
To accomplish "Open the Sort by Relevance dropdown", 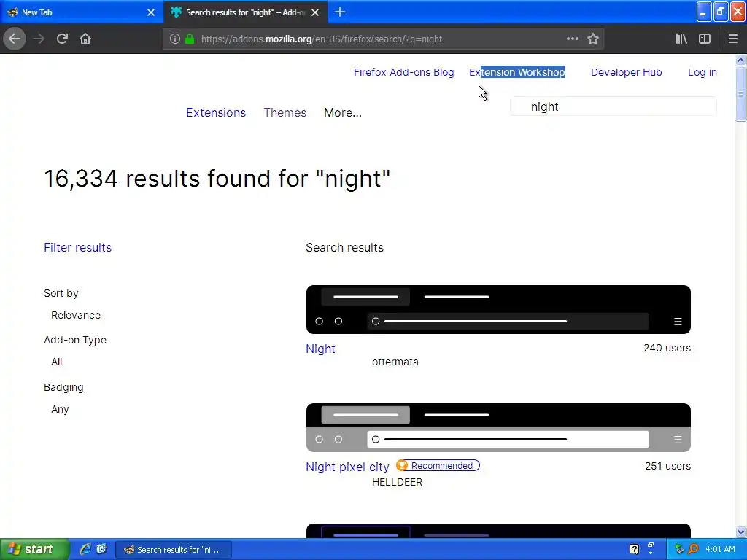I will (x=76, y=315).
